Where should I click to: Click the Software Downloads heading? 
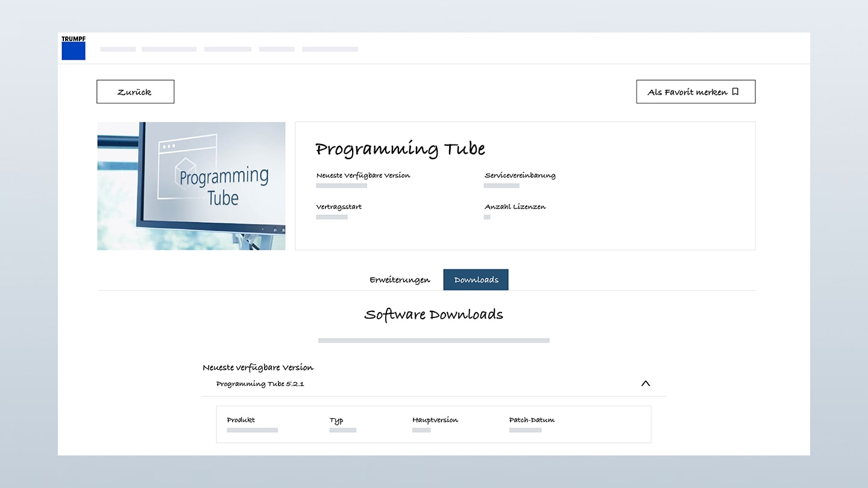tap(433, 314)
